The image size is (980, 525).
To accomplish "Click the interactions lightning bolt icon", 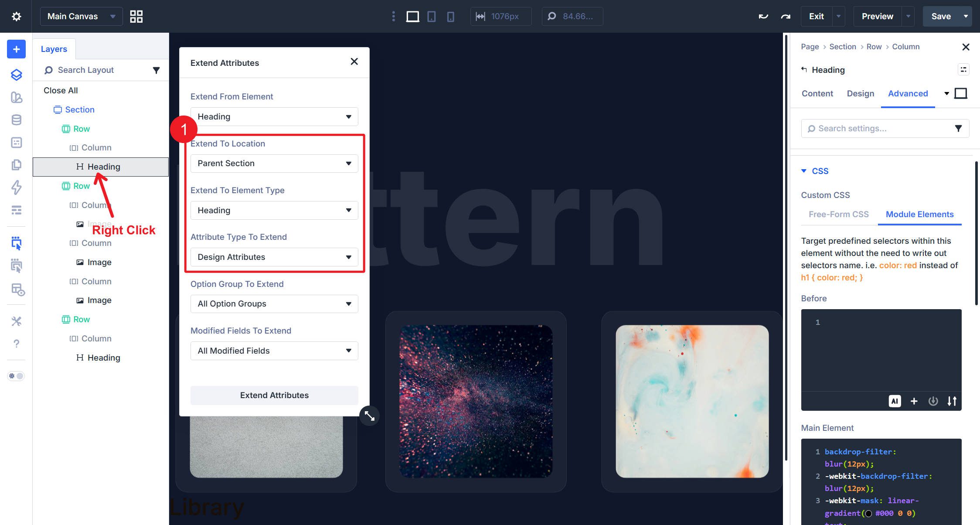I will coord(16,188).
